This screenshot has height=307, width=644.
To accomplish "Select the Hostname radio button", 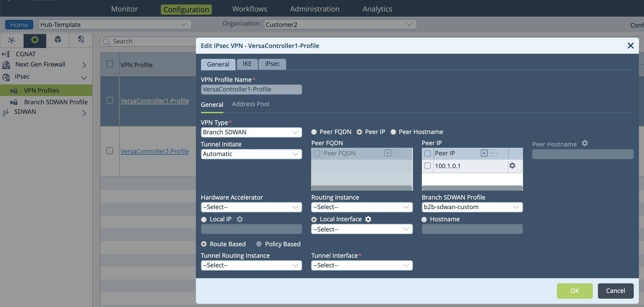I will point(424,220).
